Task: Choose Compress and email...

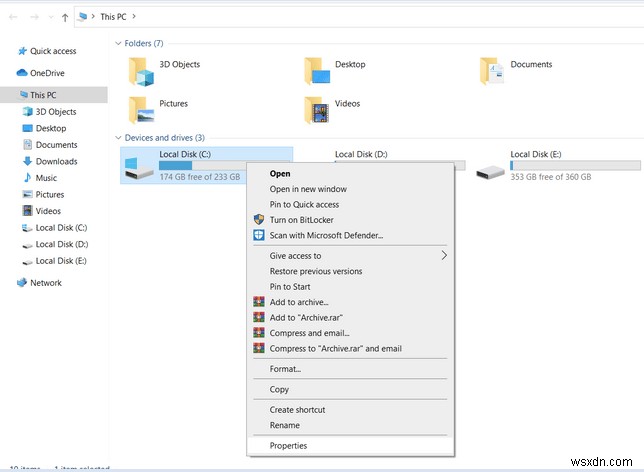Action: tap(350, 333)
